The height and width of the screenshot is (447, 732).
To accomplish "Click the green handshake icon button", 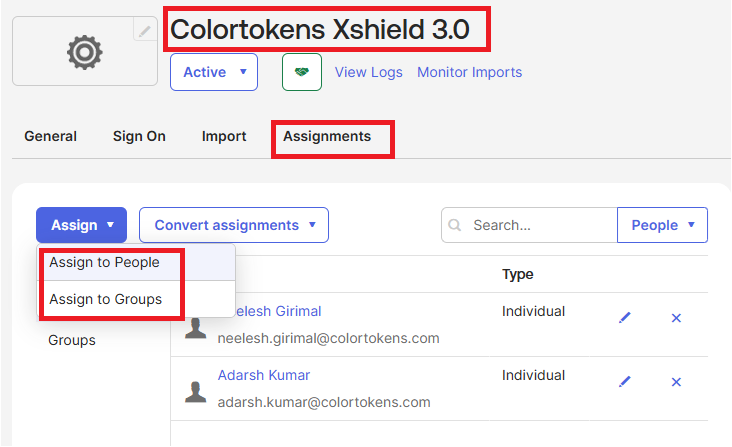I will pyautogui.click(x=302, y=72).
